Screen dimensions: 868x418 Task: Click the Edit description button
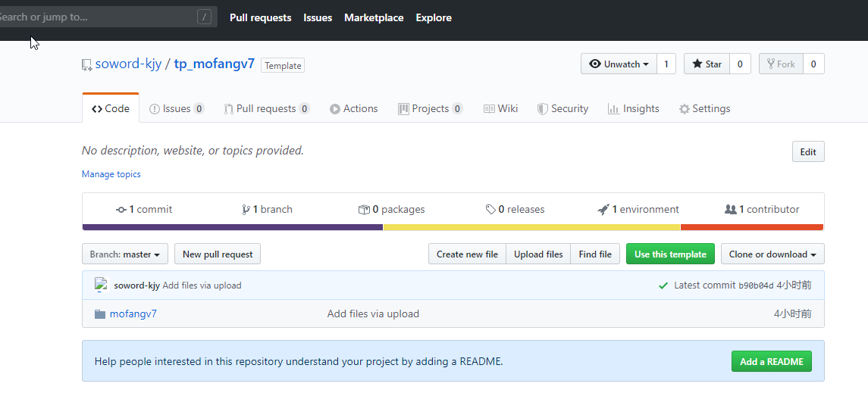point(808,152)
